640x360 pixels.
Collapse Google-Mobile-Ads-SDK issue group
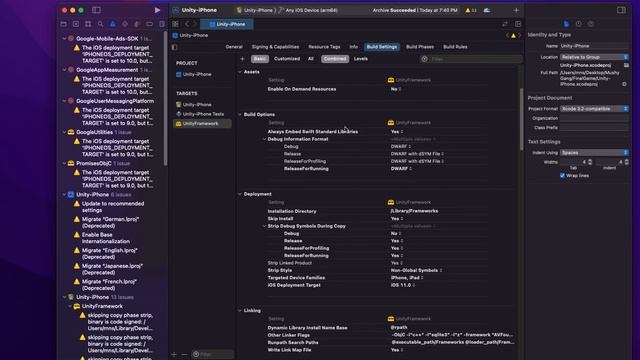tap(64, 39)
